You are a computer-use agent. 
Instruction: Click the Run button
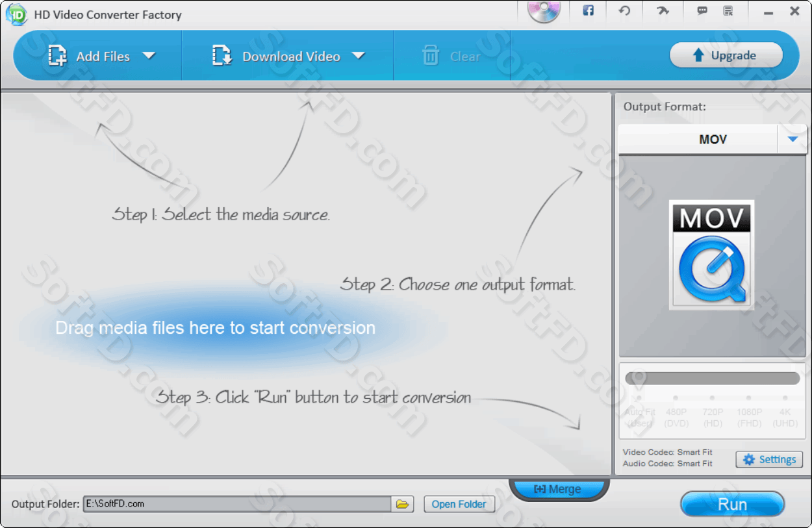pos(732,505)
